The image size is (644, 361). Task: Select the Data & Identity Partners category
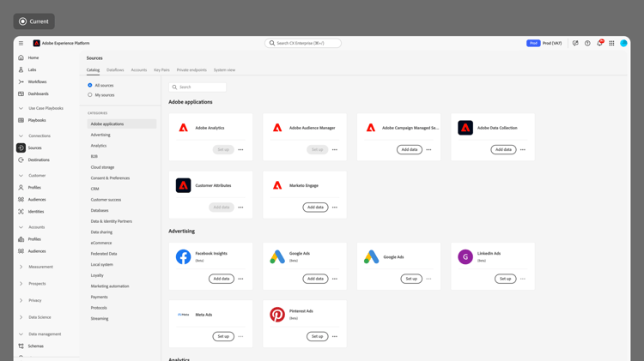click(112, 221)
